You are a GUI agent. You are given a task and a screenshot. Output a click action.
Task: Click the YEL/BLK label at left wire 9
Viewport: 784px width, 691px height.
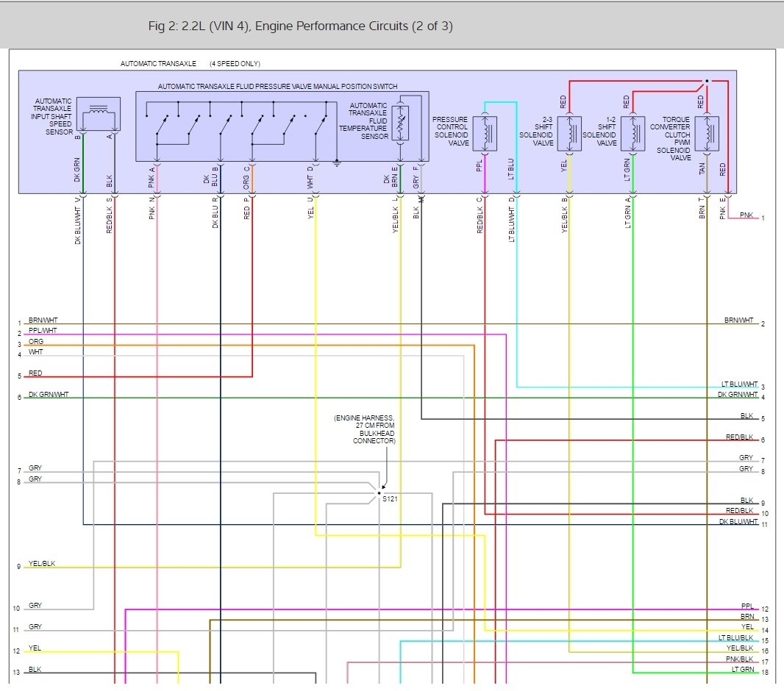coord(42,564)
